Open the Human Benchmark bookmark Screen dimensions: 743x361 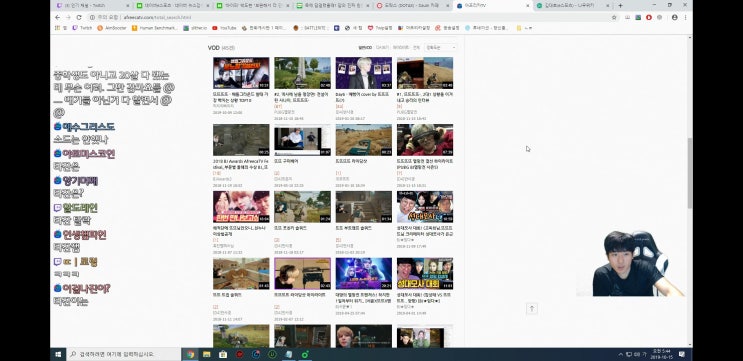pos(154,28)
